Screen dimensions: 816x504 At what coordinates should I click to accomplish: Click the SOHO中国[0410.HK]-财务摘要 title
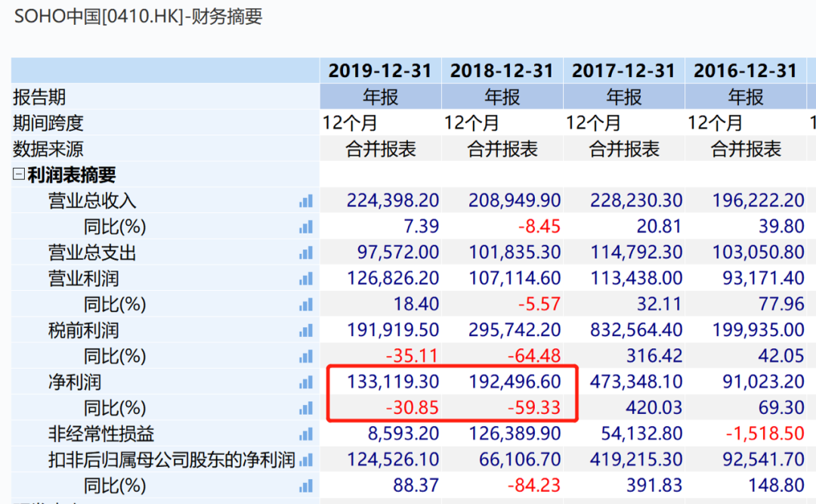(x=138, y=17)
